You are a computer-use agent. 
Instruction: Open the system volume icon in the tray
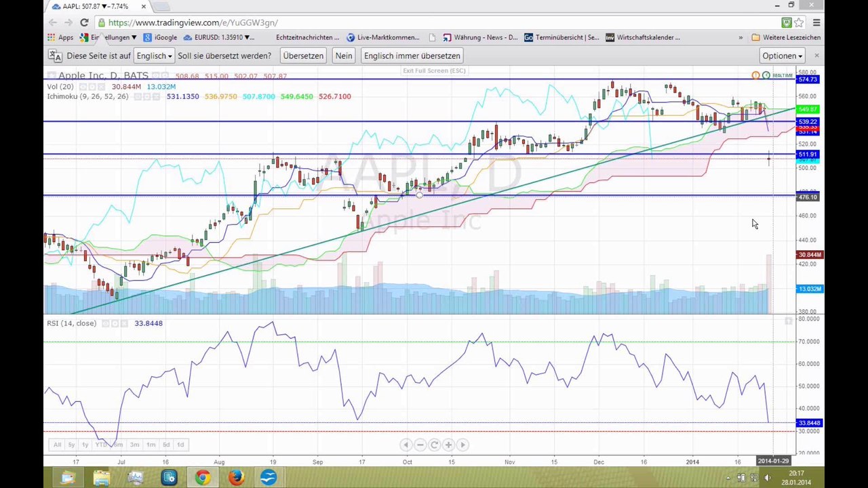767,478
